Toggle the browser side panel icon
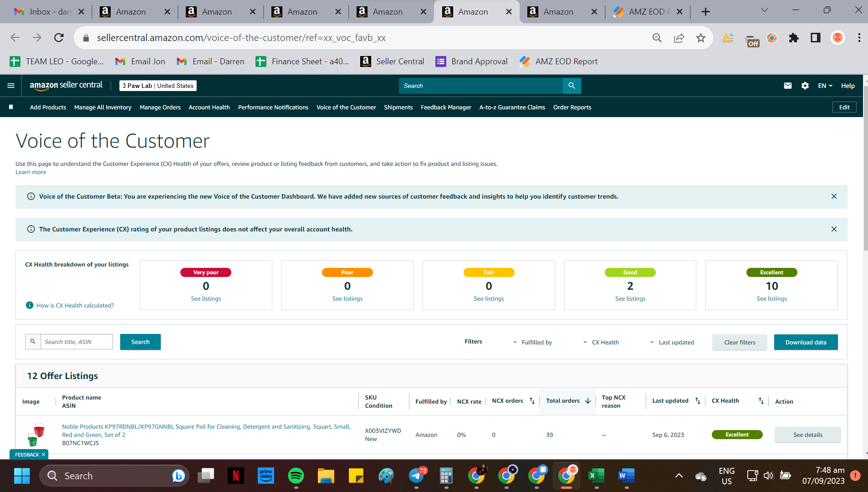Image resolution: width=868 pixels, height=492 pixels. [x=815, y=38]
